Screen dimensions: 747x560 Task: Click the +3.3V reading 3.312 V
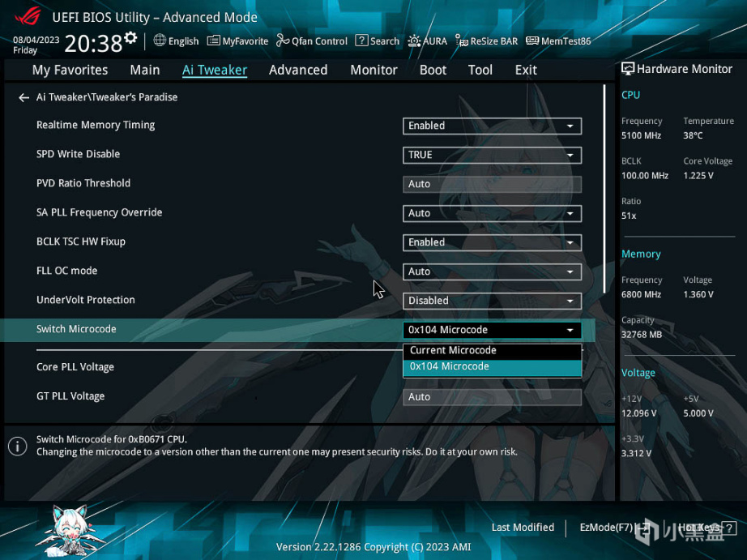pyautogui.click(x=635, y=453)
